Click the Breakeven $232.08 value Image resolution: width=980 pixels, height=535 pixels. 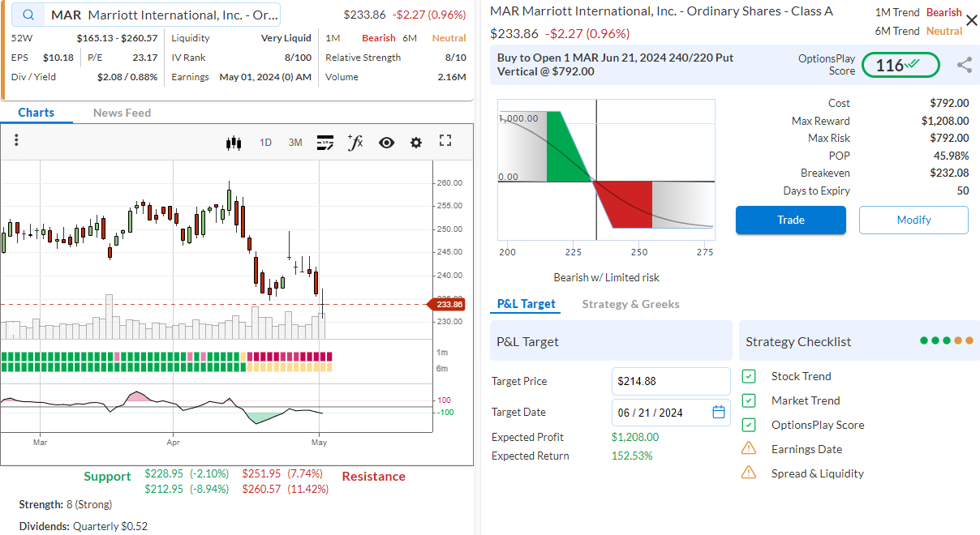pyautogui.click(x=949, y=173)
